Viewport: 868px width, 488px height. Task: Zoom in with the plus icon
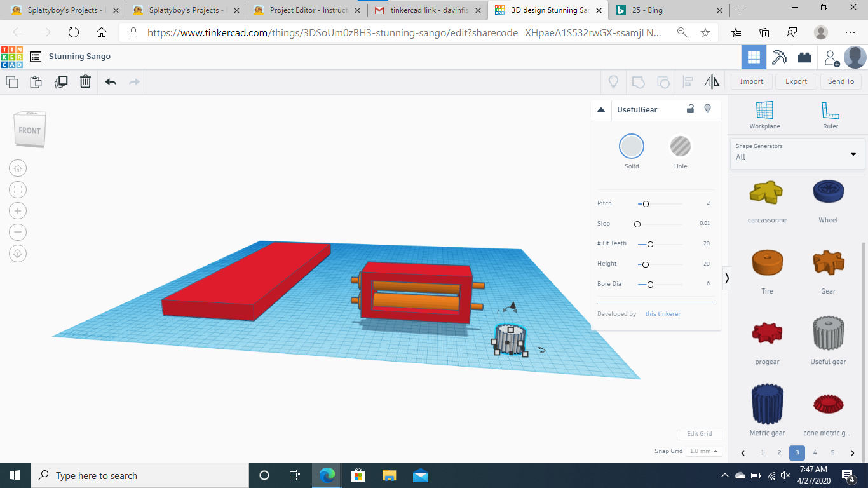[18, 211]
